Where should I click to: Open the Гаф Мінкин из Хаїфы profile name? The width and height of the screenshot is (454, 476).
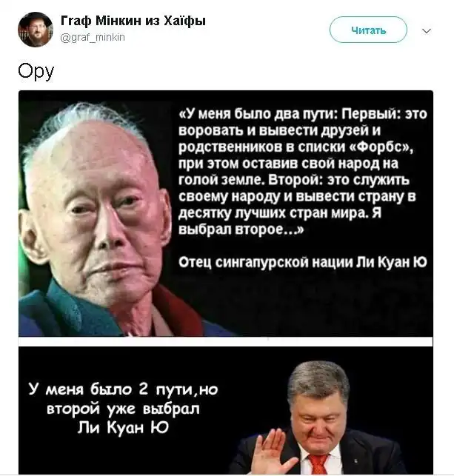133,21
